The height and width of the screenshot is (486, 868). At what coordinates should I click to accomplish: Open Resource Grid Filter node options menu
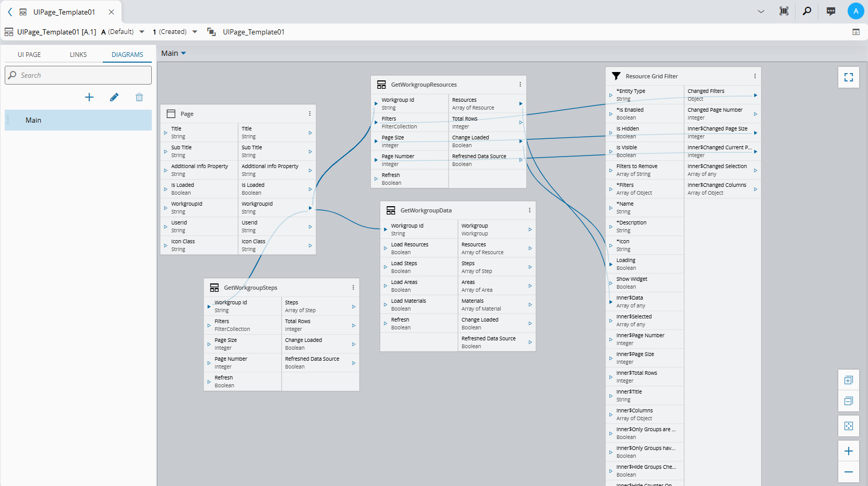pyautogui.click(x=755, y=76)
